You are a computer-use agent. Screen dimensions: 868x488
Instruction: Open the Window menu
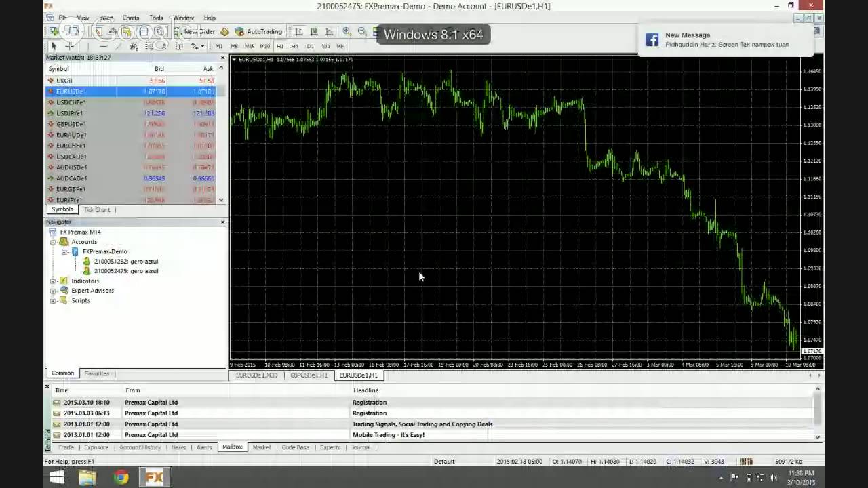pos(183,18)
